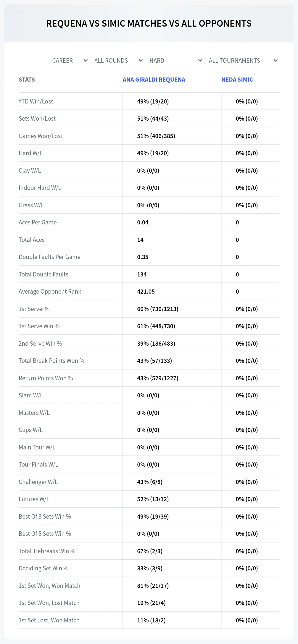Open the Ana Giraldi Requena player link

pyautogui.click(x=154, y=80)
